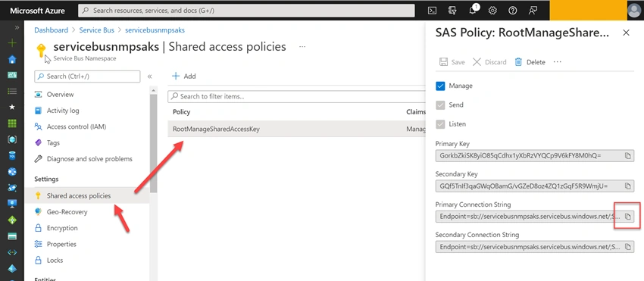The height and width of the screenshot is (281, 644).
Task: Go to Home in left rail
Action: pyautogui.click(x=12, y=59)
